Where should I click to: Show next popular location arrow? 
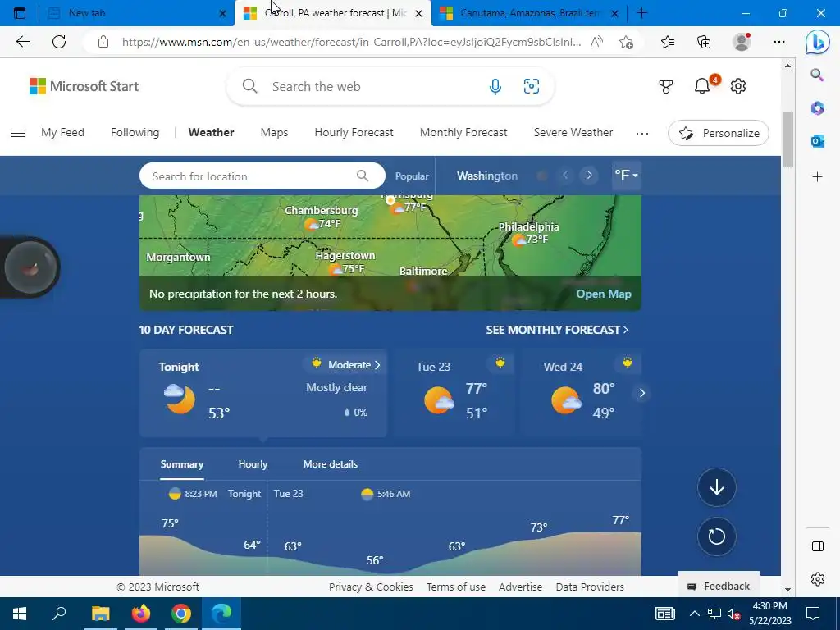[589, 176]
